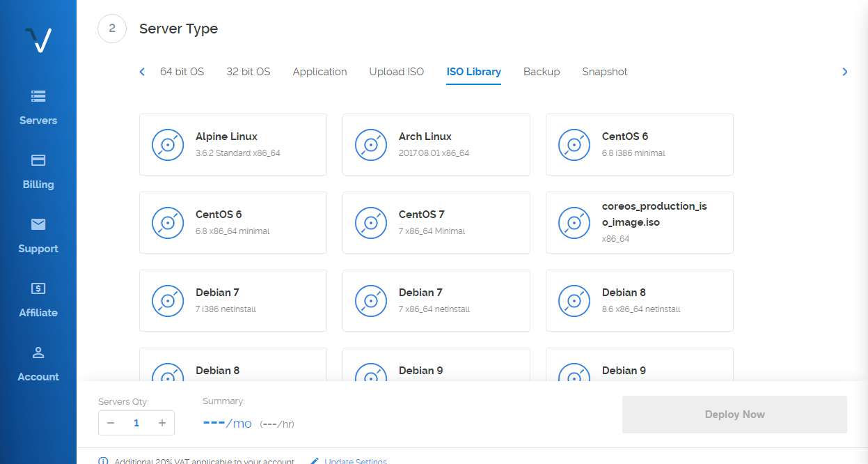The width and height of the screenshot is (868, 464).
Task: Click the Deploy Now button
Action: (734, 415)
